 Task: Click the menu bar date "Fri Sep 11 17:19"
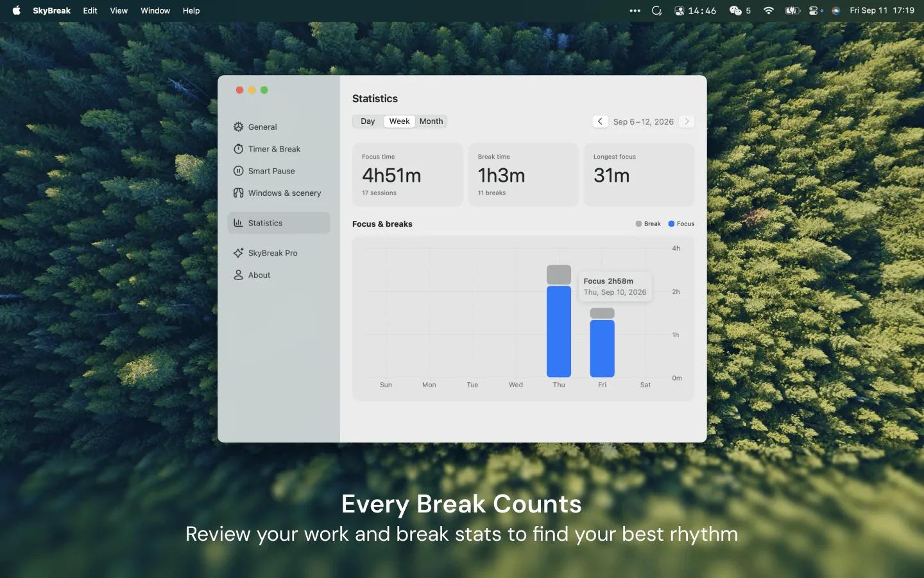[x=882, y=10]
